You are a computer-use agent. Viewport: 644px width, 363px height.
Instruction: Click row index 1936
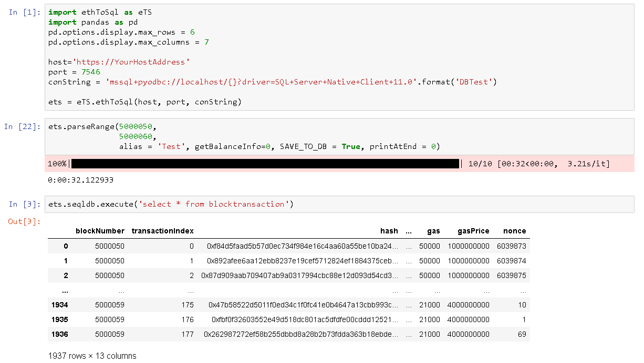point(60,334)
